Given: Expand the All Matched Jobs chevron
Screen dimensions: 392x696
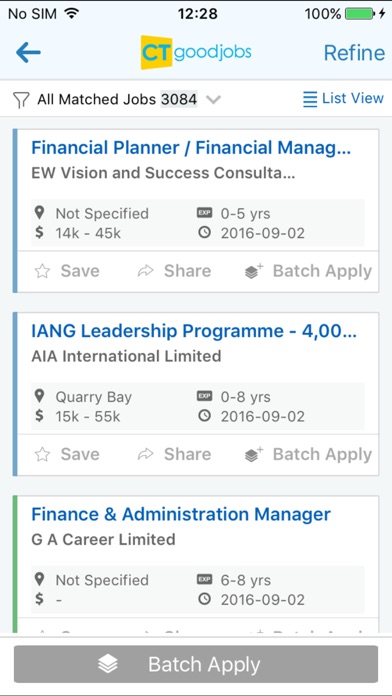Looking at the screenshot, I should [x=214, y=99].
